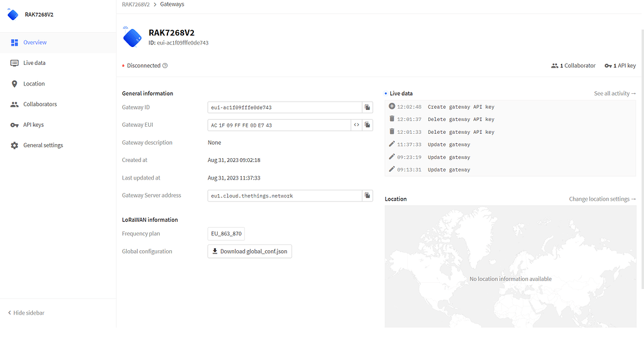
Task: Click the Collaborators people icon
Action: tap(14, 104)
